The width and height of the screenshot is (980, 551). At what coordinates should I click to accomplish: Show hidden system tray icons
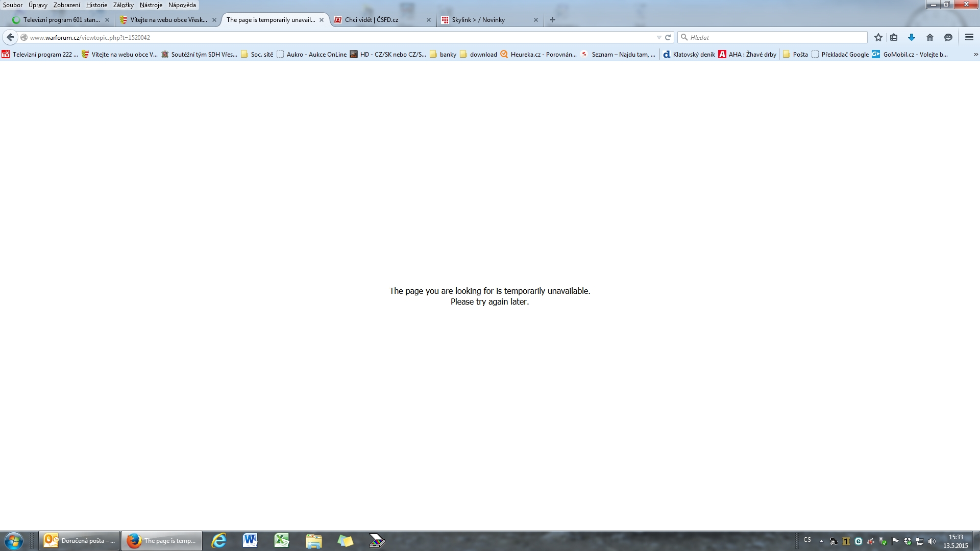[821, 541]
